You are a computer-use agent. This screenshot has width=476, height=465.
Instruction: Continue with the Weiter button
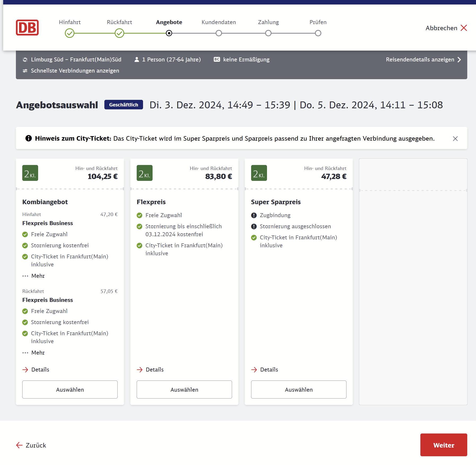[444, 445]
